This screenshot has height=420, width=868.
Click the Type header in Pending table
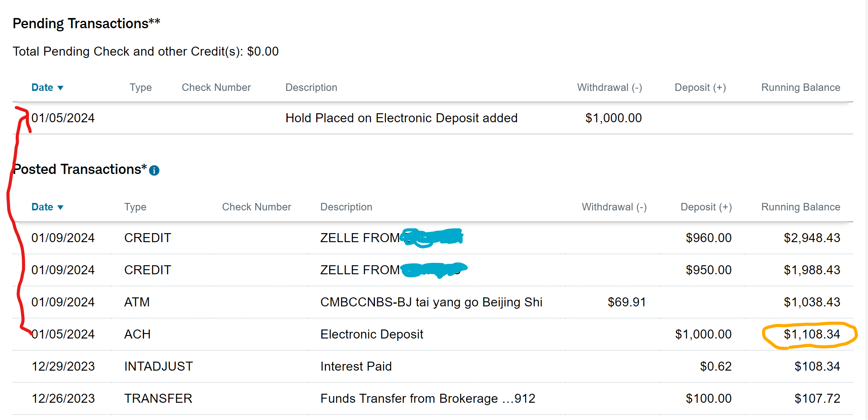coord(140,87)
